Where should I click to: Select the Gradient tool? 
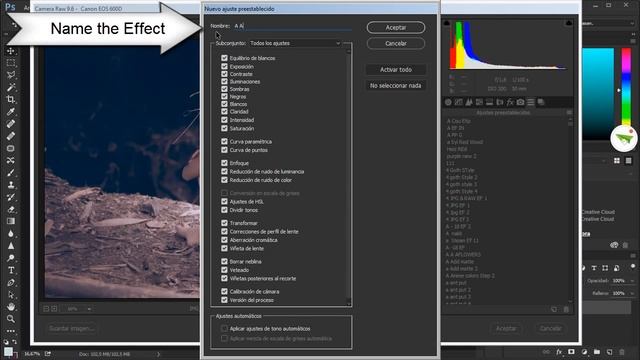pos(11,221)
